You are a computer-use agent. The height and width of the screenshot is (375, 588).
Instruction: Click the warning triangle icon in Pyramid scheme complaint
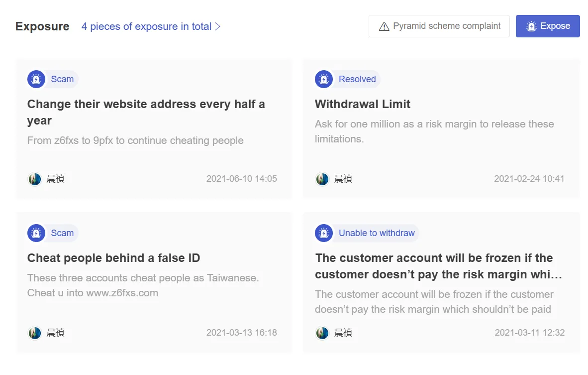pos(384,26)
